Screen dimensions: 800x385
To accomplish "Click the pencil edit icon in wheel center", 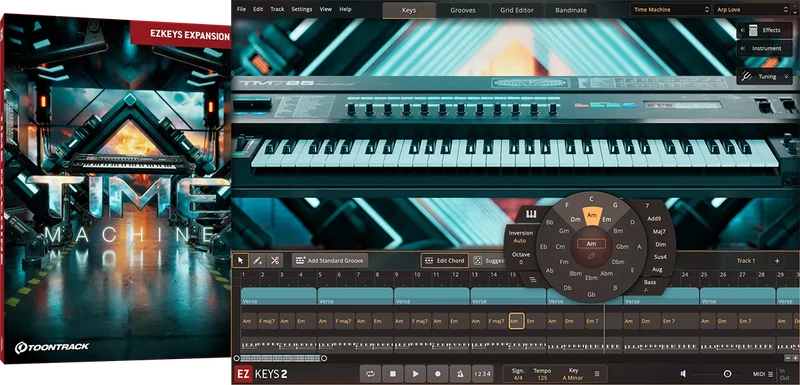I will click(591, 255).
